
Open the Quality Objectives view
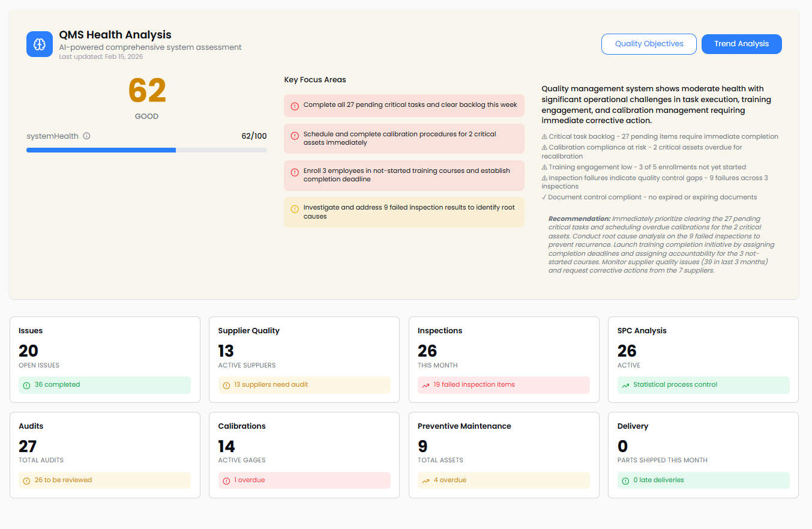[x=649, y=44]
